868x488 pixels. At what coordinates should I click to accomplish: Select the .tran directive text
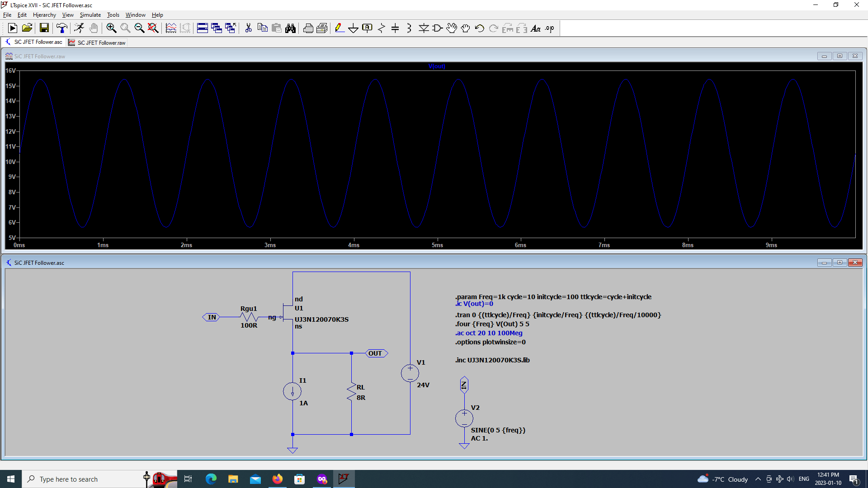pos(558,315)
